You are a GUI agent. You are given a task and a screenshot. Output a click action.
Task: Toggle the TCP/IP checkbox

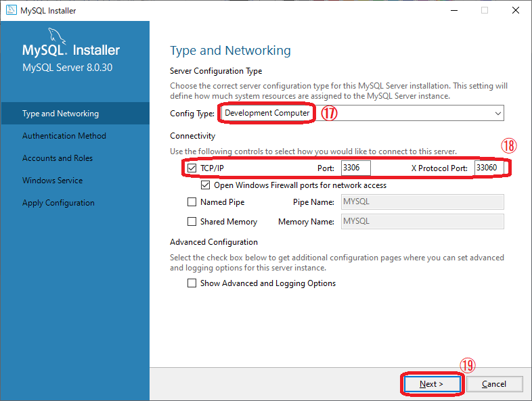192,168
